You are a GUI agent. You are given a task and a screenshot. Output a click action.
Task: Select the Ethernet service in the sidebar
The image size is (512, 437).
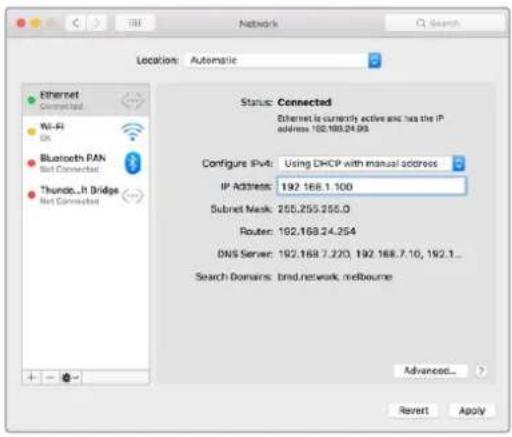point(86,100)
